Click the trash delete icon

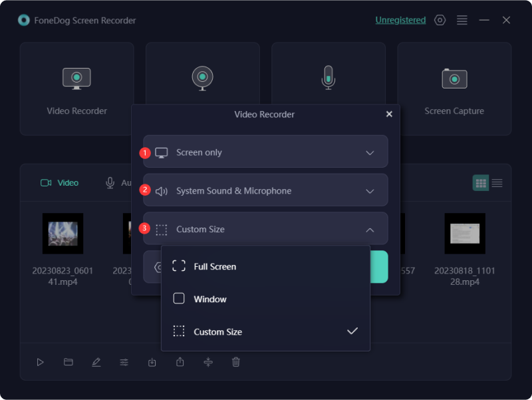[236, 362]
